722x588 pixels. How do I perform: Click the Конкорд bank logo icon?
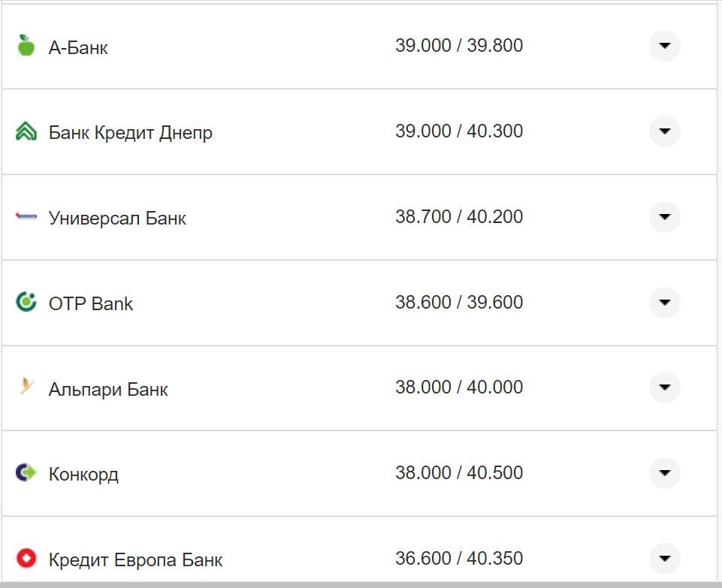point(26,473)
